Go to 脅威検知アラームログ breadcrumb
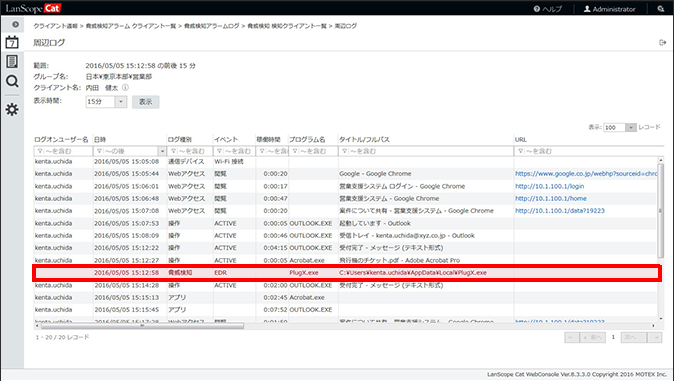Image resolution: width=674 pixels, height=381 pixels. [211, 26]
